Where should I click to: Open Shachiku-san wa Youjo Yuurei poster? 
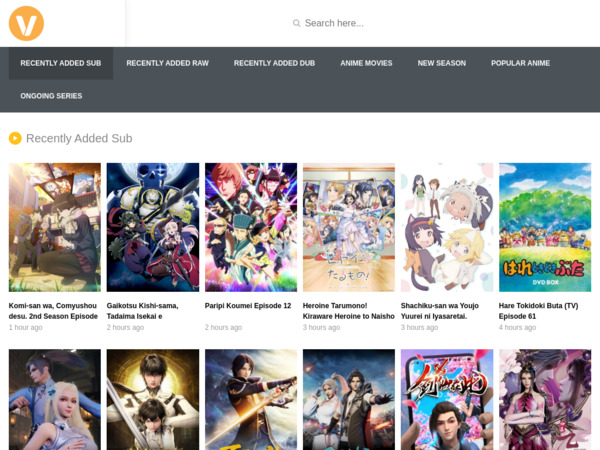coord(447,227)
